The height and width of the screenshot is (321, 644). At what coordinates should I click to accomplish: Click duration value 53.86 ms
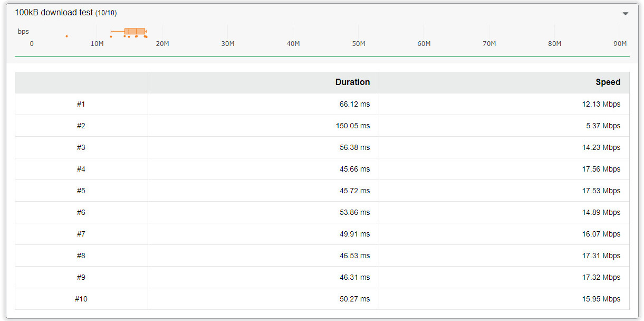[x=354, y=212]
